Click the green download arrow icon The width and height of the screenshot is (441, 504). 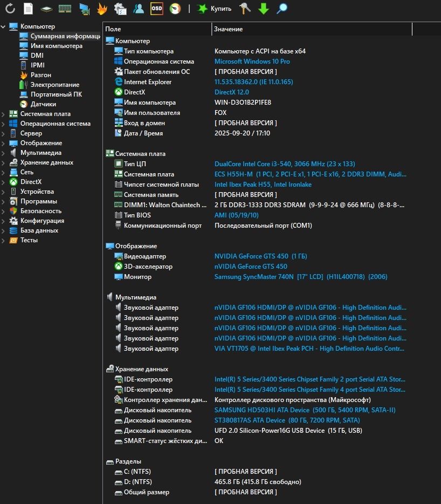click(x=264, y=9)
